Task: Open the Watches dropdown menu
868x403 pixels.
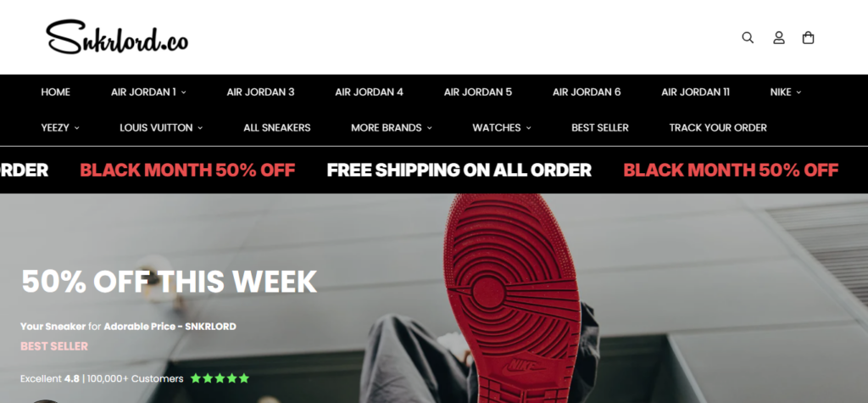Action: [x=502, y=127]
